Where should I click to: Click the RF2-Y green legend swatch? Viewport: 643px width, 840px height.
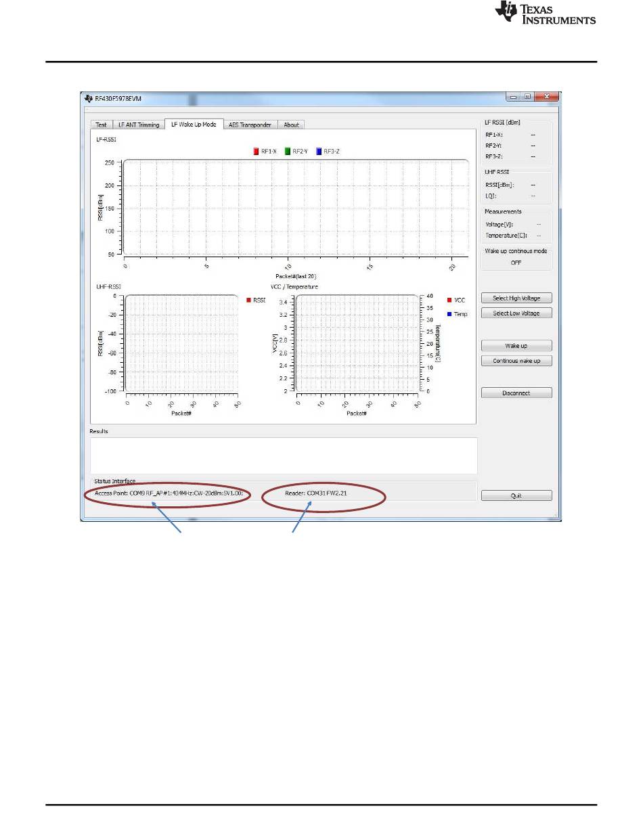288,152
